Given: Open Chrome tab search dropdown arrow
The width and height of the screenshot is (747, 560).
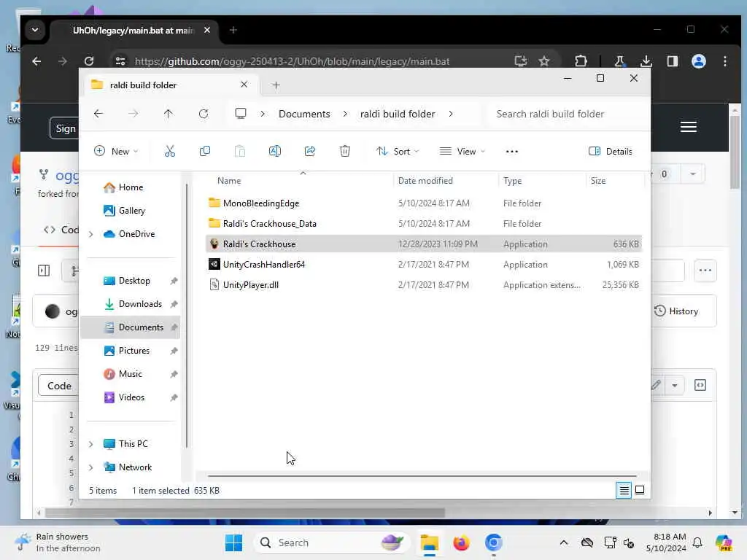Looking at the screenshot, I should pyautogui.click(x=35, y=30).
